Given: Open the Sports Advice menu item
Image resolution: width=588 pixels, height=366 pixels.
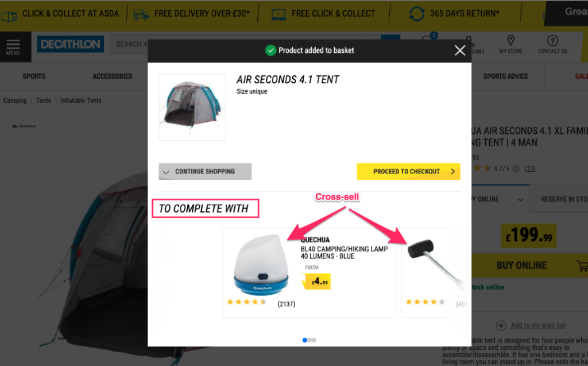Looking at the screenshot, I should tap(505, 76).
